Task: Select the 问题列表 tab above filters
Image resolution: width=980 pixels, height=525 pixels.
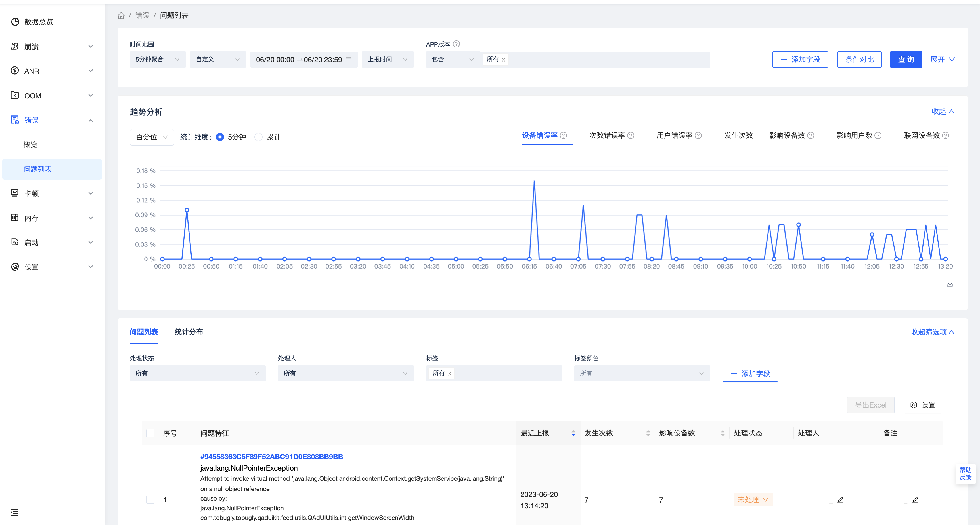Action: (144, 332)
